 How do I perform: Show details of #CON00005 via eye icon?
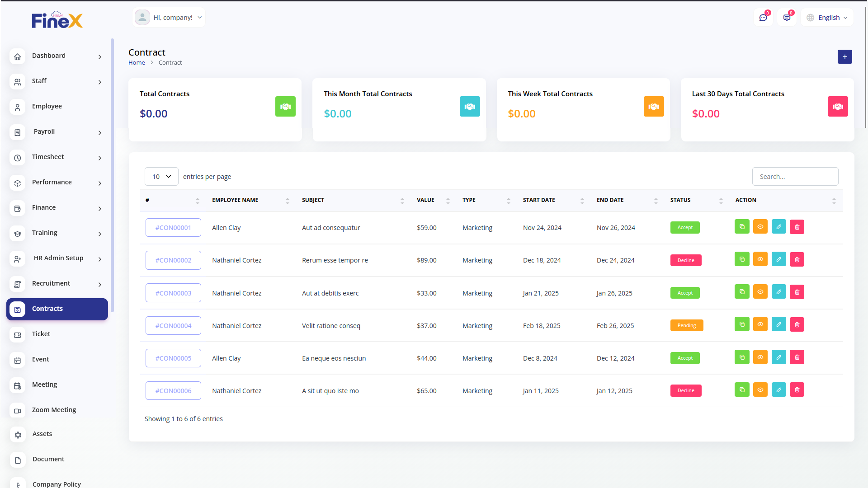[760, 357]
